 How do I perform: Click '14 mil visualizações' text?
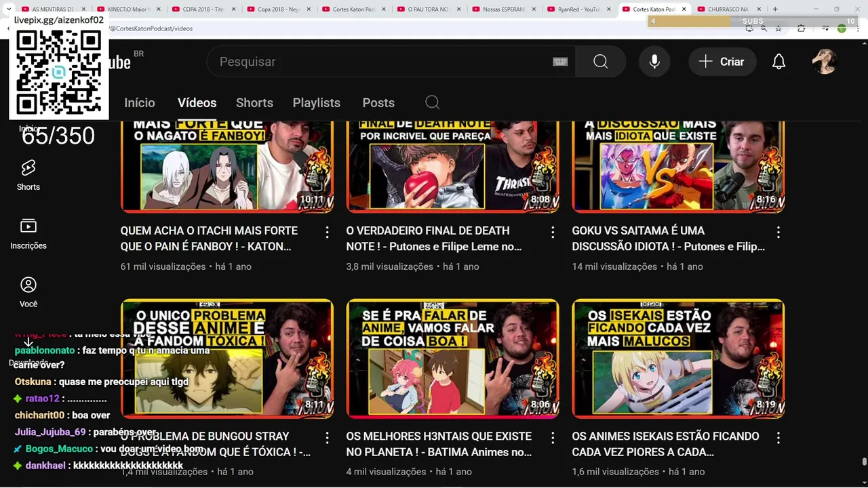pyautogui.click(x=614, y=266)
